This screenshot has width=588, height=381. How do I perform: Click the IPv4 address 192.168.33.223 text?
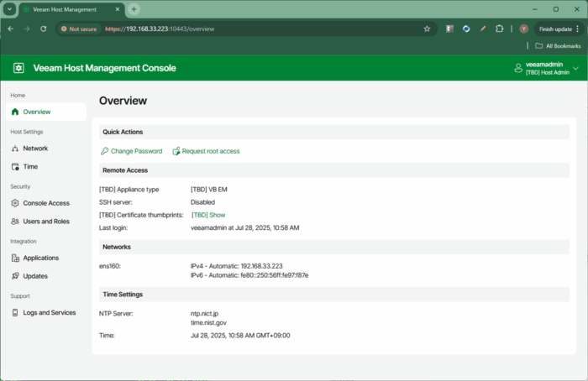click(261, 266)
